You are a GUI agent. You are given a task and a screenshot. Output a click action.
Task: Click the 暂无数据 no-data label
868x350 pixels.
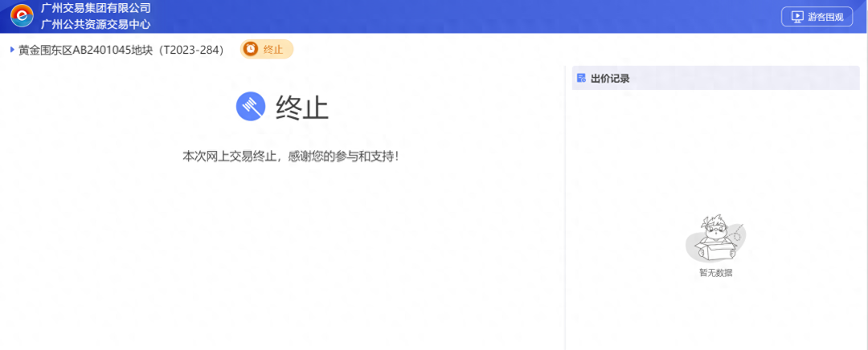pyautogui.click(x=716, y=273)
